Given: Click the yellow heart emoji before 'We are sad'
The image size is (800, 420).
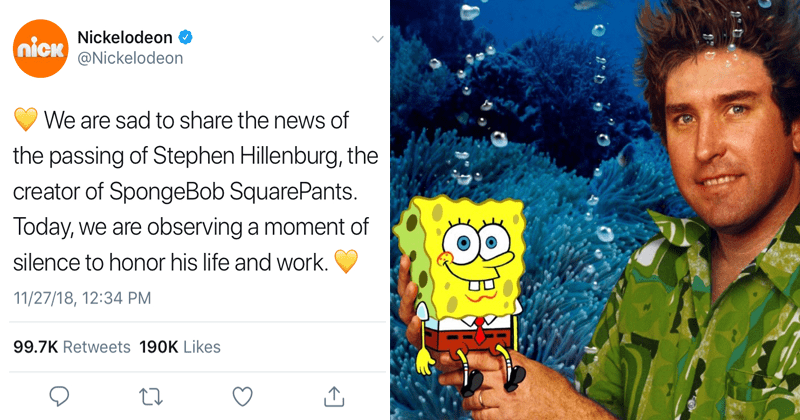Looking at the screenshot, I should 26,119.
